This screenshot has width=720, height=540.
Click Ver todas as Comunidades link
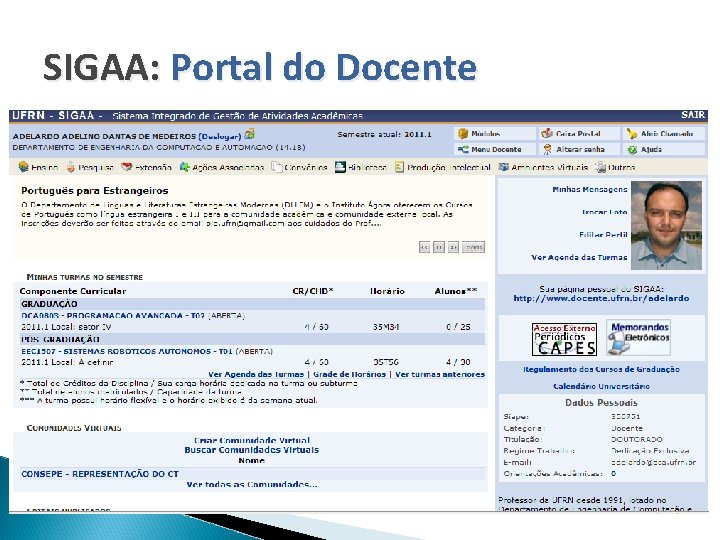click(252, 484)
